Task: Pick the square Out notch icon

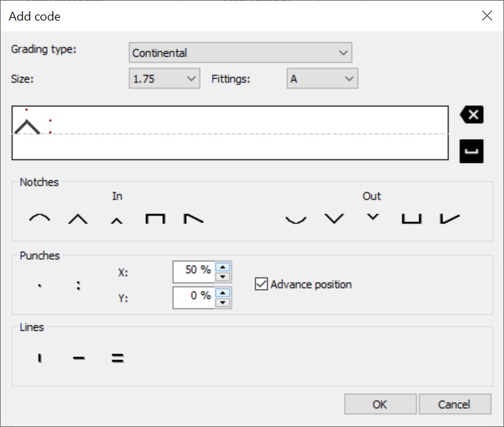Action: pos(411,219)
